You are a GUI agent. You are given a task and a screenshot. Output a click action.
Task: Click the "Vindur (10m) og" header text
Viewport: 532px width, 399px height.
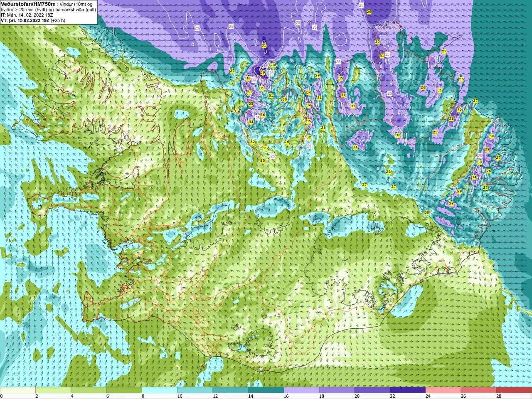(x=76, y=4)
